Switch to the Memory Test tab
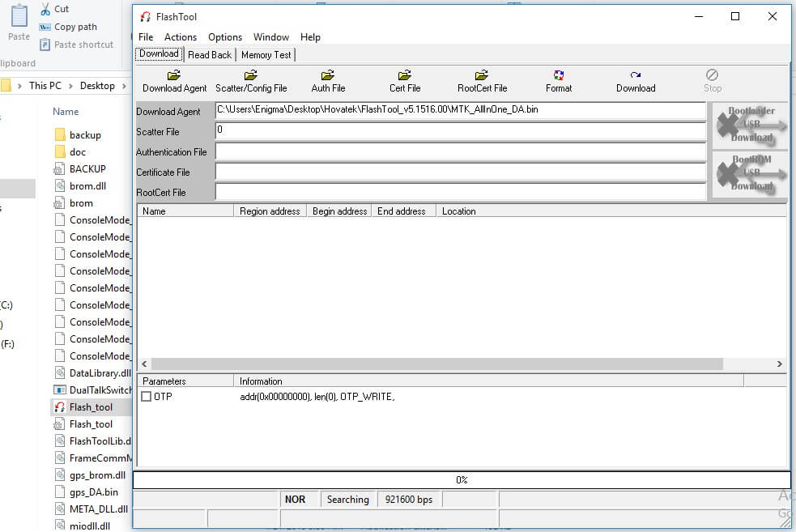The height and width of the screenshot is (532, 796). (266, 55)
